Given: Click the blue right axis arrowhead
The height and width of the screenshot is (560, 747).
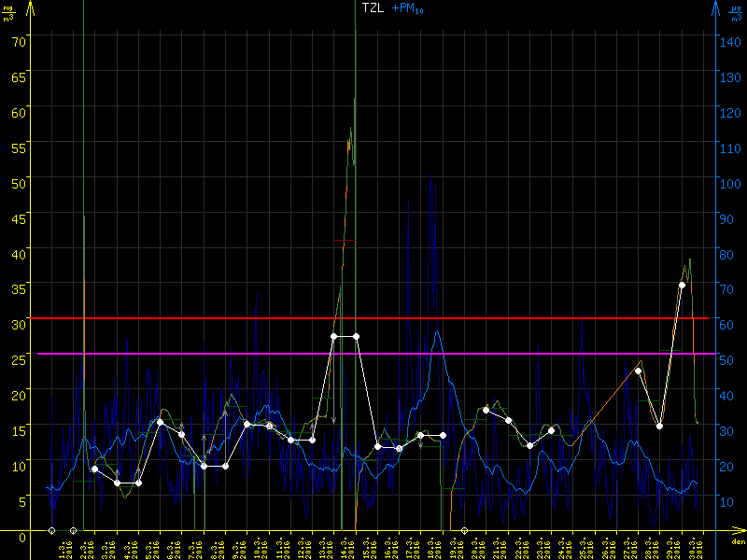Looking at the screenshot, I should (714, 7).
